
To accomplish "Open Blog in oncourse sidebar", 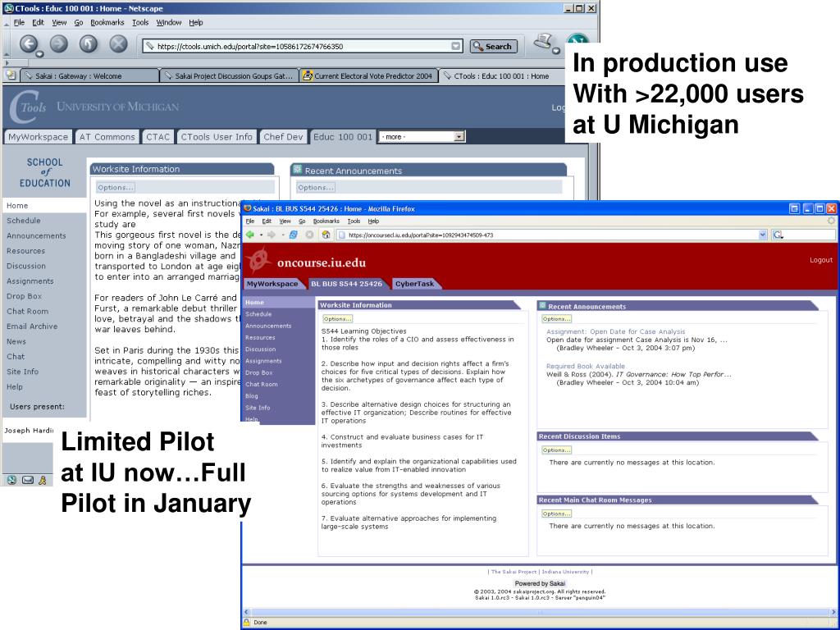I will pos(251,396).
